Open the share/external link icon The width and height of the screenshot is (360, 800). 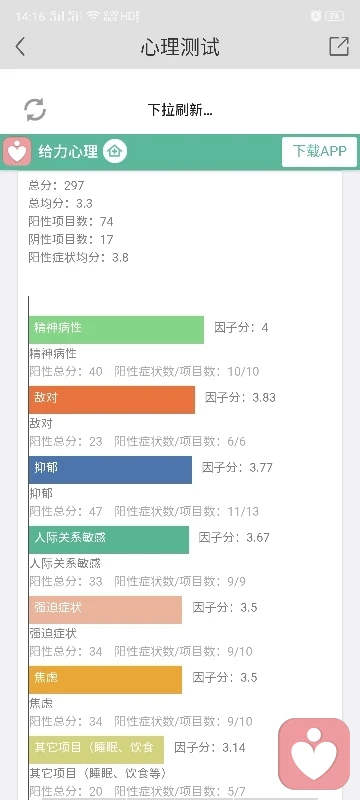pyautogui.click(x=339, y=46)
